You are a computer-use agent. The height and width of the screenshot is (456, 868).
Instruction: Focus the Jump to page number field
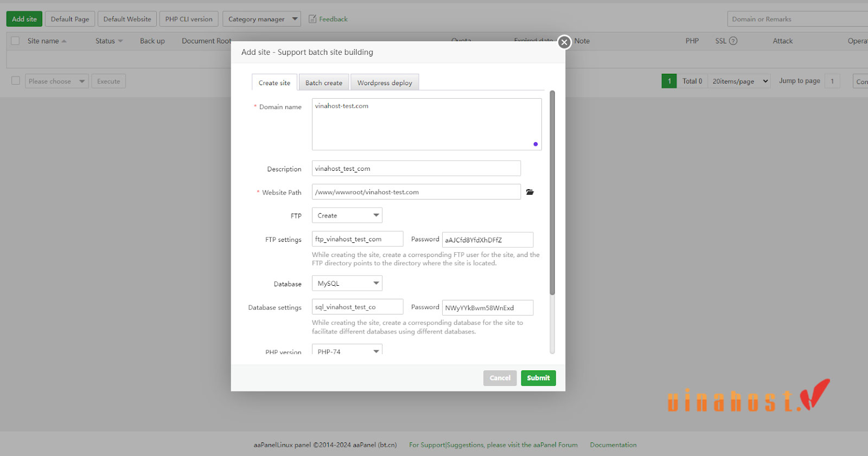832,81
